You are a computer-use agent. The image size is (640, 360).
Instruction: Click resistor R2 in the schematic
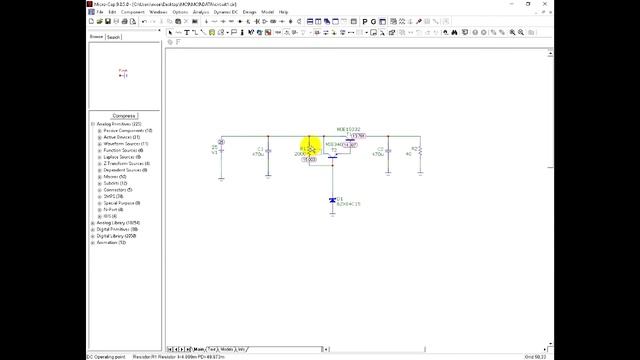coord(420,152)
